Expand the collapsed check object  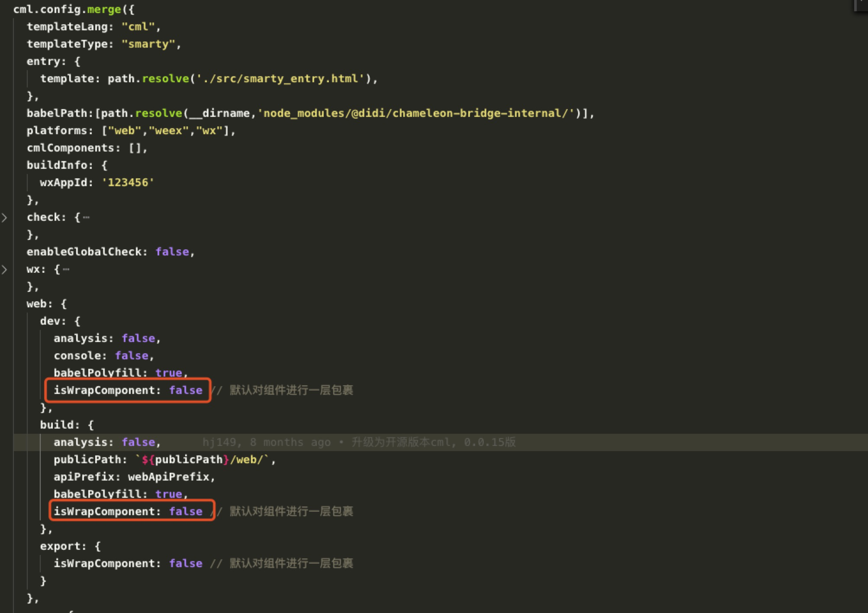pyautogui.click(x=5, y=217)
